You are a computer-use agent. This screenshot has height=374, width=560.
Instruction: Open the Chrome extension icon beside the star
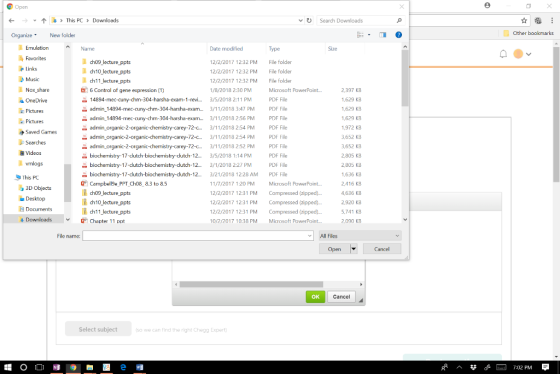pos(538,21)
